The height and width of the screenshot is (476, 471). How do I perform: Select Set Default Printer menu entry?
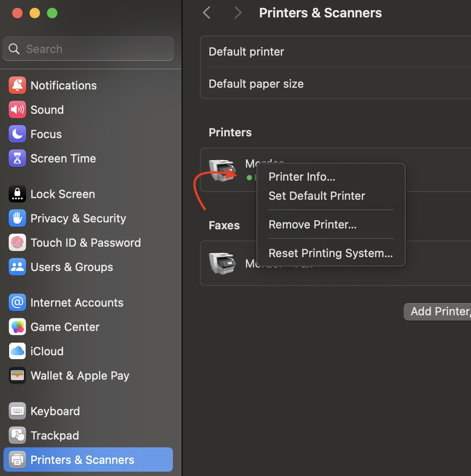[x=317, y=196]
